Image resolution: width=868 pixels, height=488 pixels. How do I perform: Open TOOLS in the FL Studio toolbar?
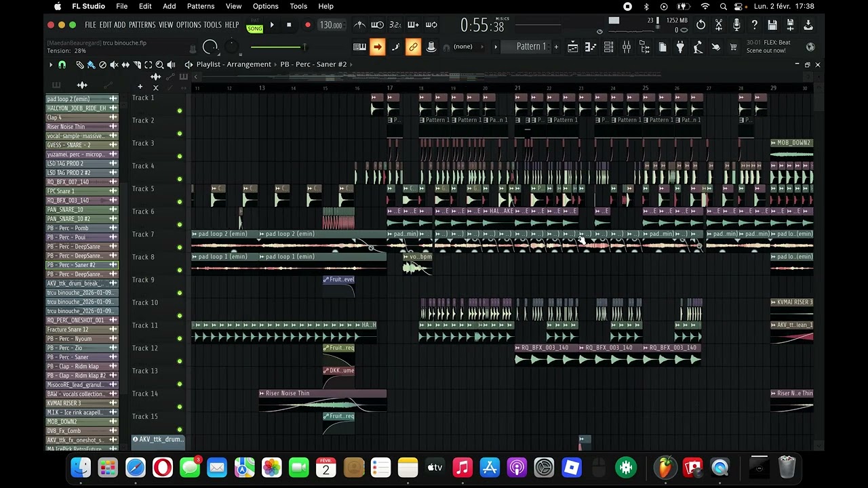[x=213, y=25]
